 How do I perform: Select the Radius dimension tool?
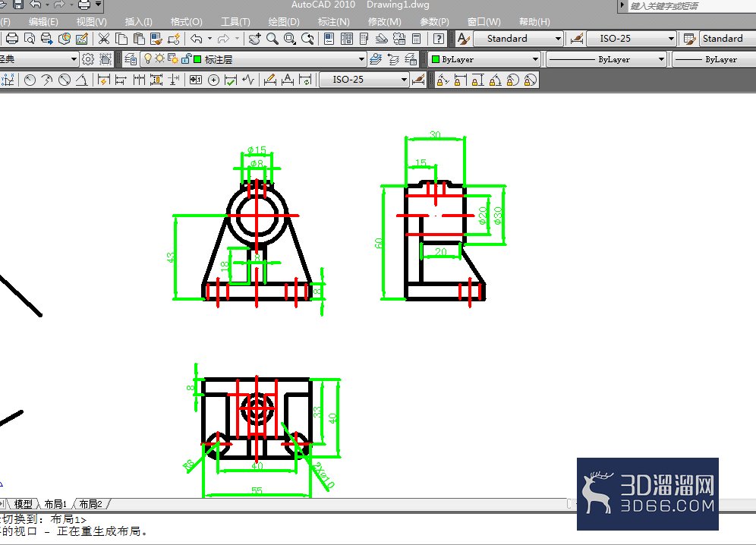pyautogui.click(x=30, y=80)
